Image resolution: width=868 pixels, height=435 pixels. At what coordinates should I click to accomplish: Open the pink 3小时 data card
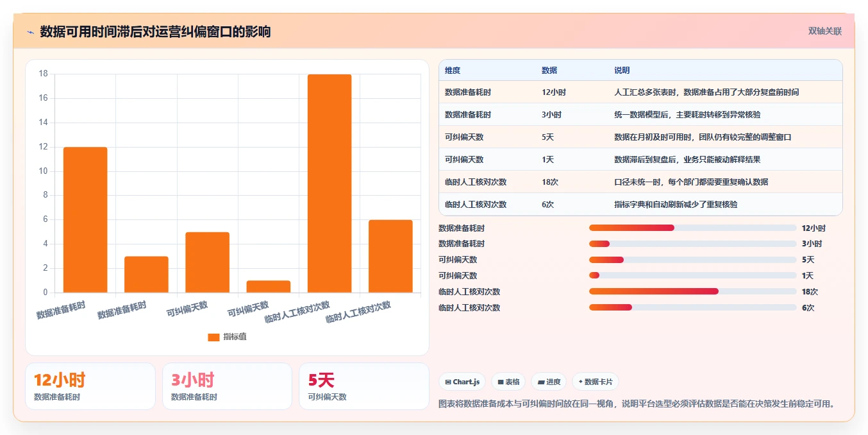click(x=228, y=386)
